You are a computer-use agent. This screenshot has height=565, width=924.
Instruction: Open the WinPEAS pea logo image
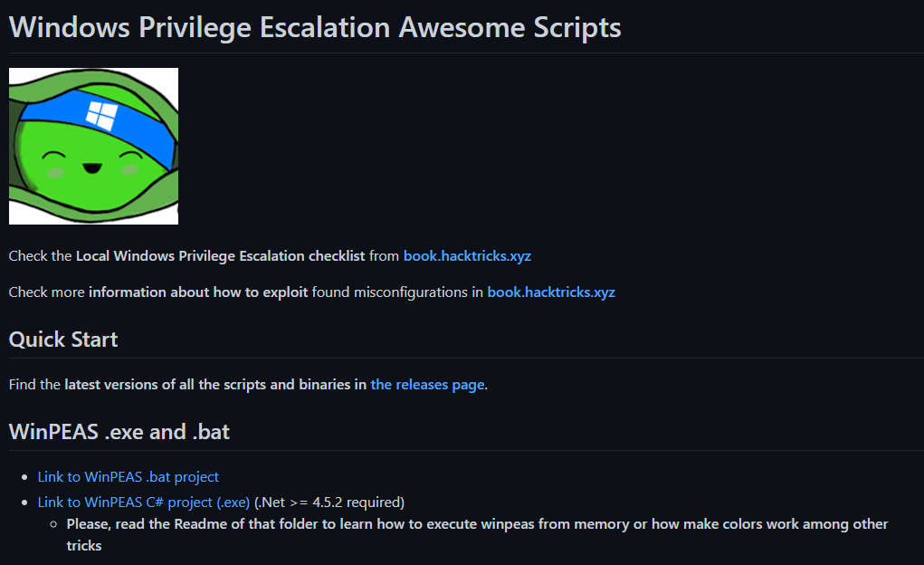(93, 146)
